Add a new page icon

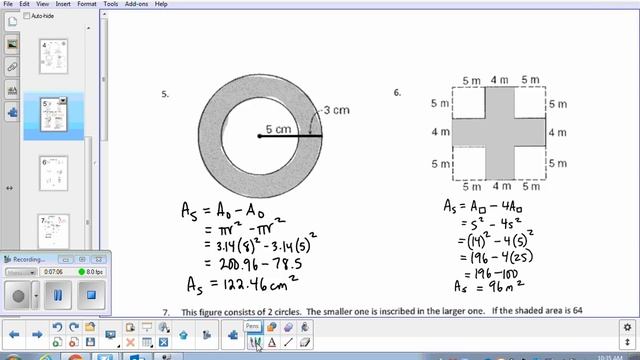tap(57, 342)
